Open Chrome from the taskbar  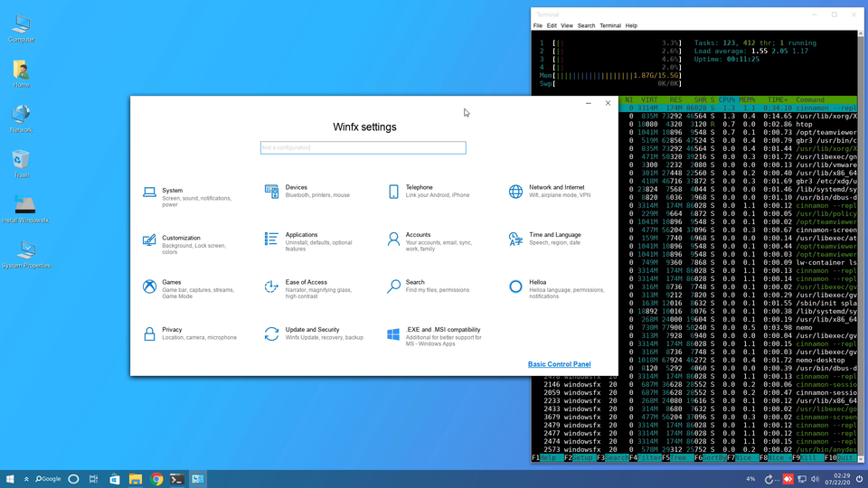[156, 479]
